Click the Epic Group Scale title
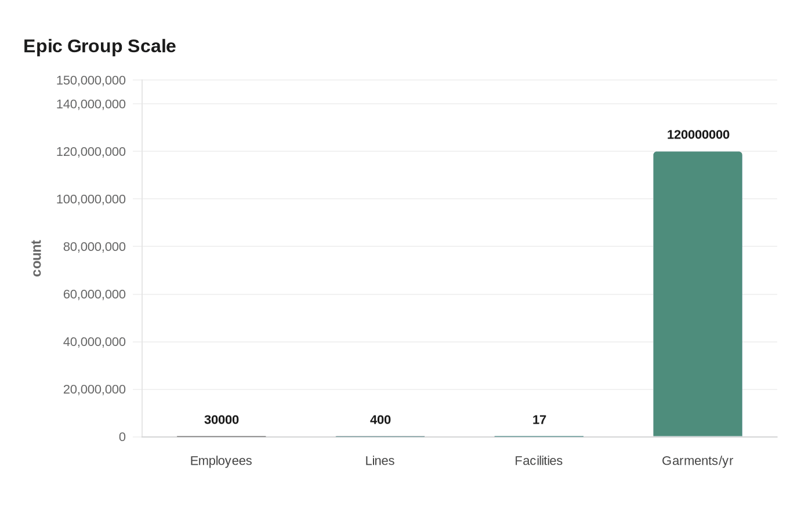Image resolution: width=812 pixels, height=510 pixels. click(x=100, y=46)
